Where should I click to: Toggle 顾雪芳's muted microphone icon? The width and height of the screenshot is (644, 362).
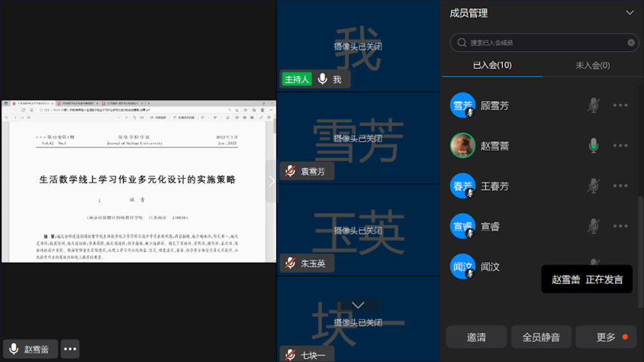pyautogui.click(x=593, y=106)
